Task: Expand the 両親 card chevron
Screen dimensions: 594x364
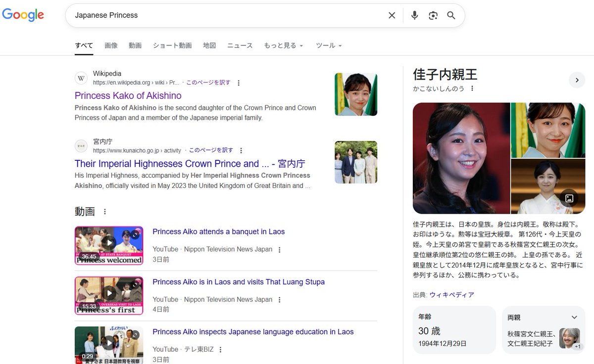Action: tap(574, 318)
